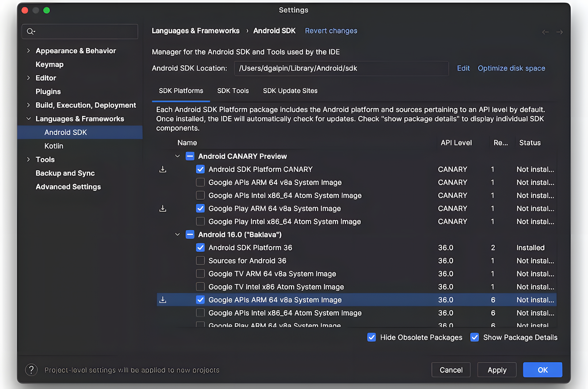Click the Android SDK Location path field
The height and width of the screenshot is (389, 588).
342,68
